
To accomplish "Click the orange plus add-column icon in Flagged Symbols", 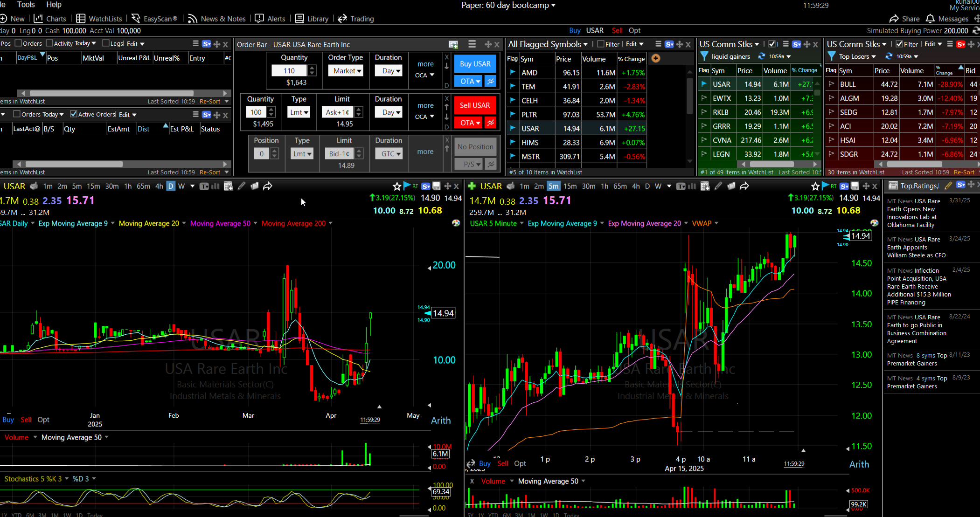I will 656,58.
